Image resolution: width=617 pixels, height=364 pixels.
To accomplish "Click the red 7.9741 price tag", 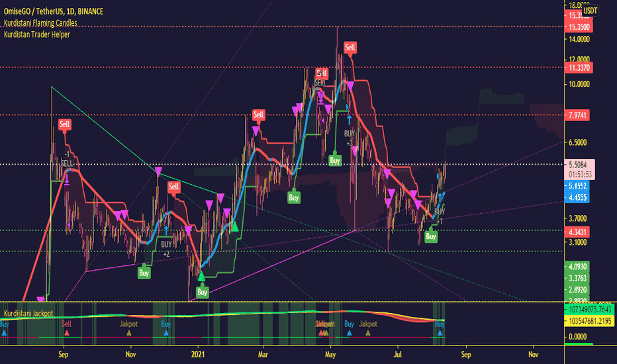I will pyautogui.click(x=577, y=115).
